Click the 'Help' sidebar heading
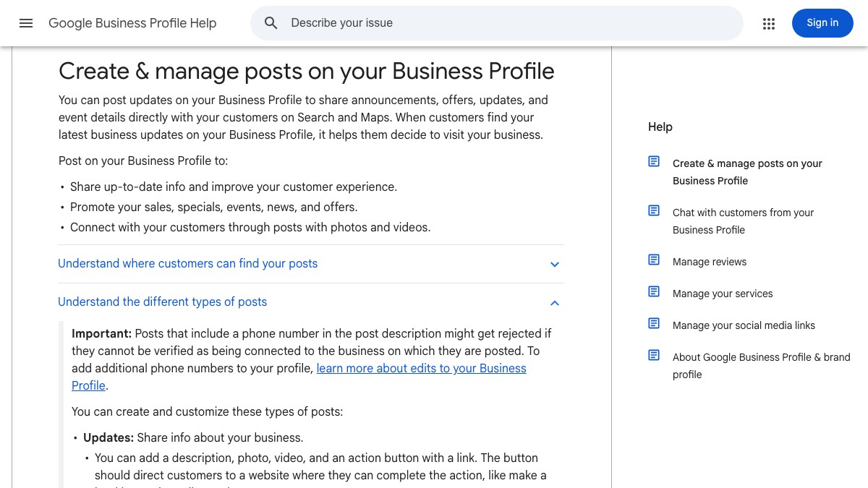Image resolution: width=868 pixels, height=488 pixels. click(660, 127)
